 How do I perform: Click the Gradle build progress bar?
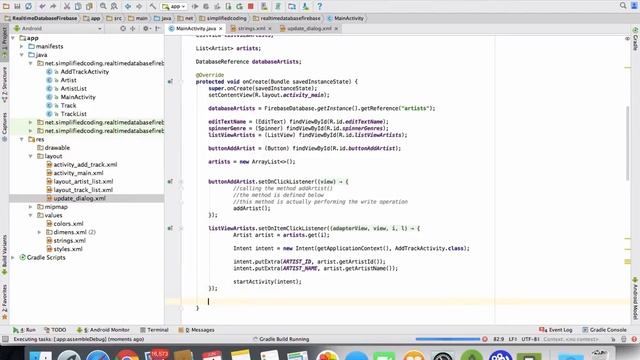(x=448, y=339)
